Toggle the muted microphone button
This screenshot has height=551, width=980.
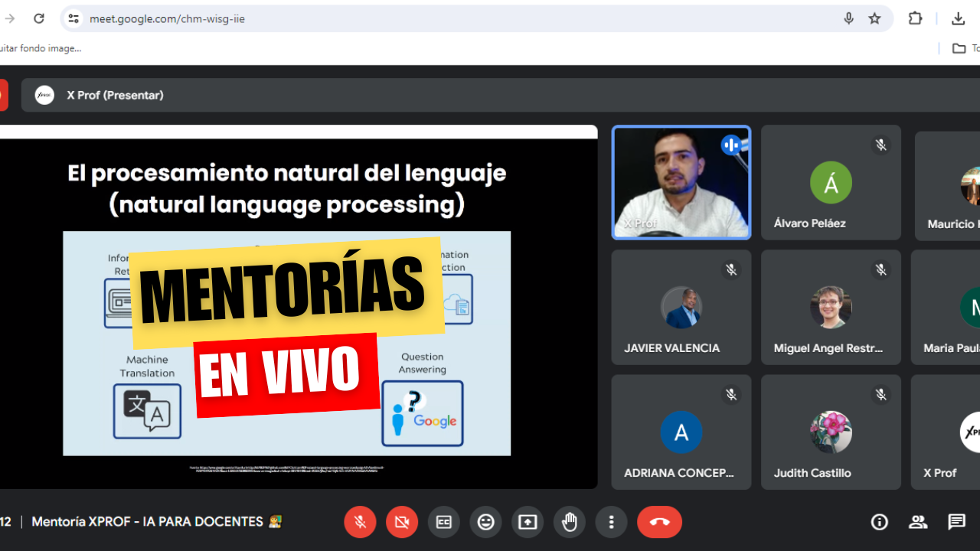point(360,522)
